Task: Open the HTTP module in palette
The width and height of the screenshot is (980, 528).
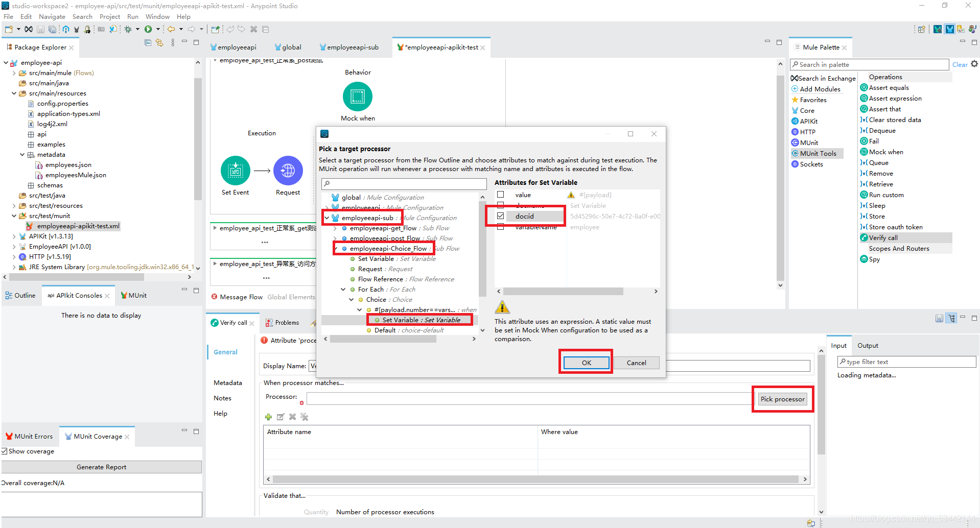Action: pos(807,132)
